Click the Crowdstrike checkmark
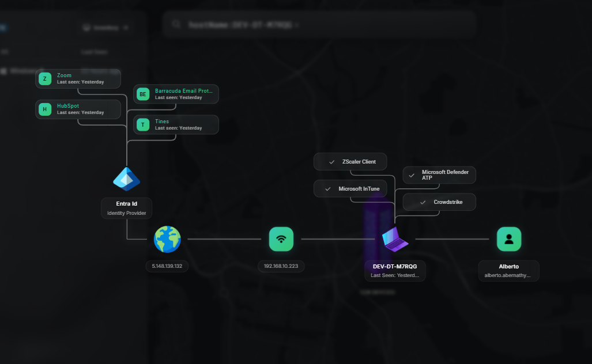This screenshot has width=592, height=364. tap(423, 202)
